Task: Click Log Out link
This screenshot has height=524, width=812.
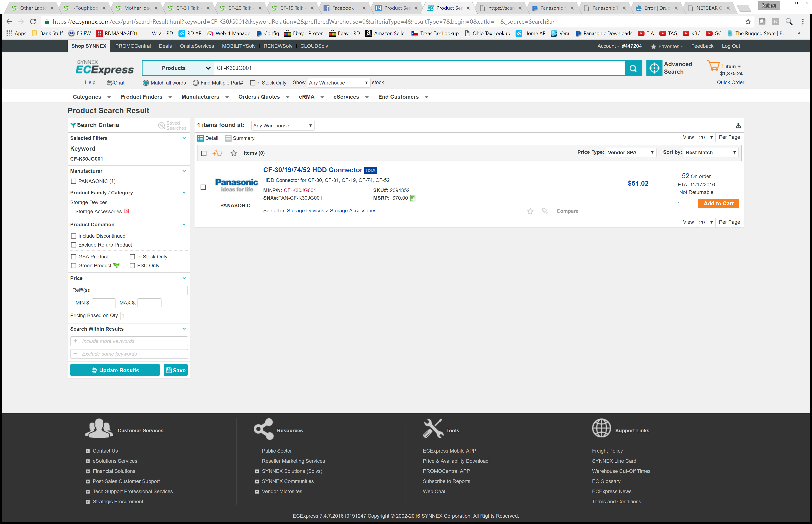Action: [x=731, y=46]
